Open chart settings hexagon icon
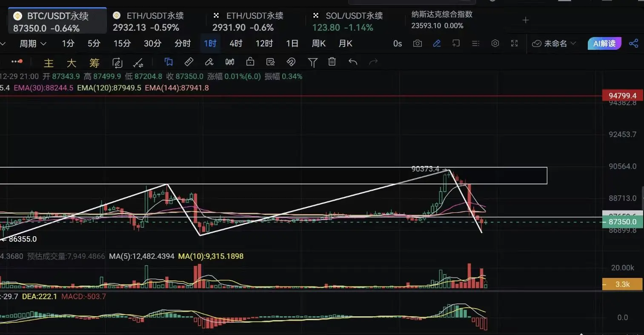The height and width of the screenshot is (335, 644). point(495,43)
